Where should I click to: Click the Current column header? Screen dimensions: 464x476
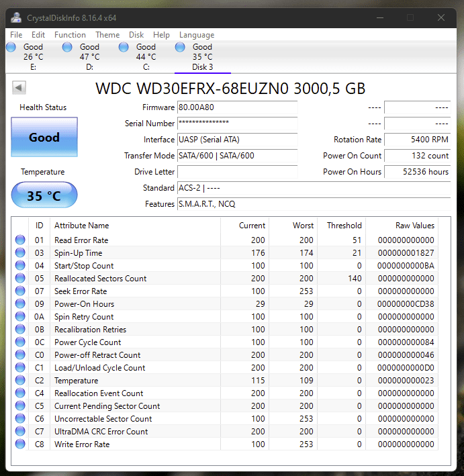[x=244, y=226]
